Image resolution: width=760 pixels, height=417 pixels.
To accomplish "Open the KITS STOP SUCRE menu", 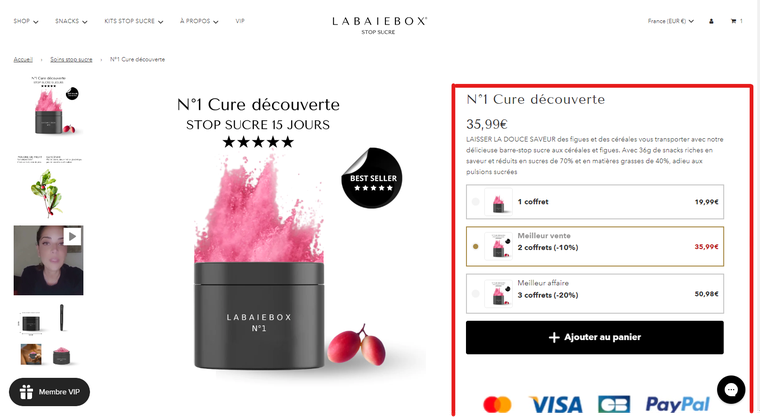I will point(134,21).
